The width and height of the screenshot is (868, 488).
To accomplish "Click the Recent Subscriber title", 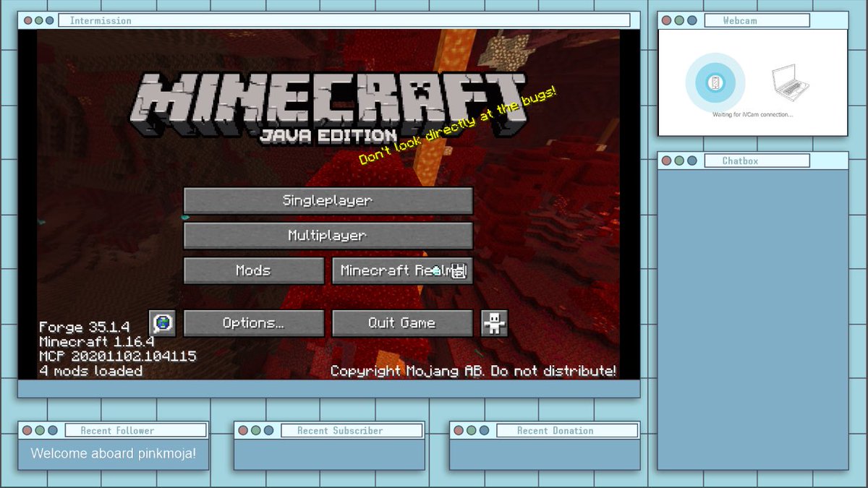I will click(340, 430).
